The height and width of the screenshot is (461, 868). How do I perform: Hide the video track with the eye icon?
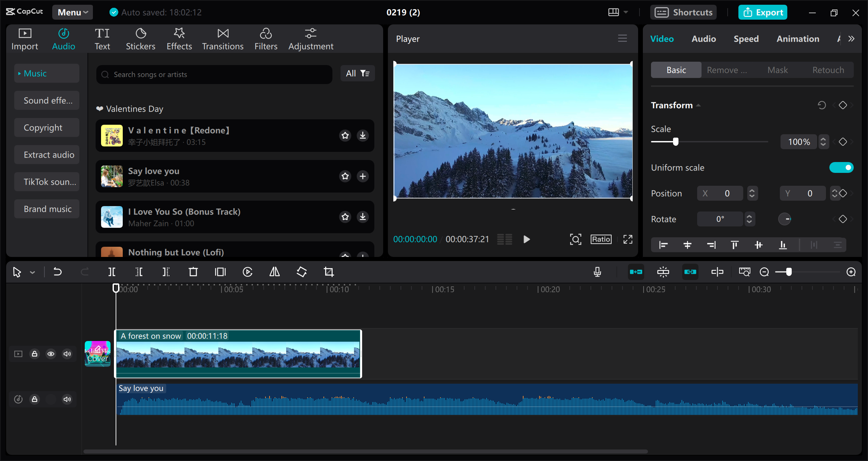click(51, 354)
